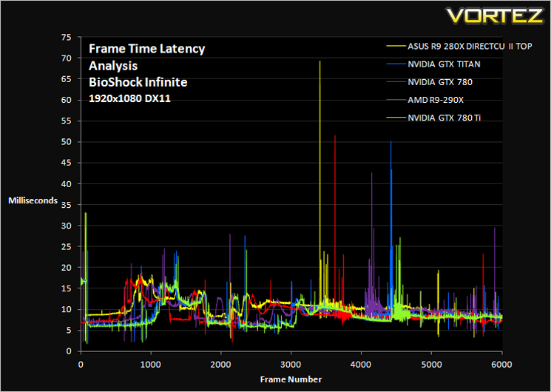Click the blue spike peak at 50 ms
Image resolution: width=551 pixels, height=392 pixels.
tap(391, 142)
